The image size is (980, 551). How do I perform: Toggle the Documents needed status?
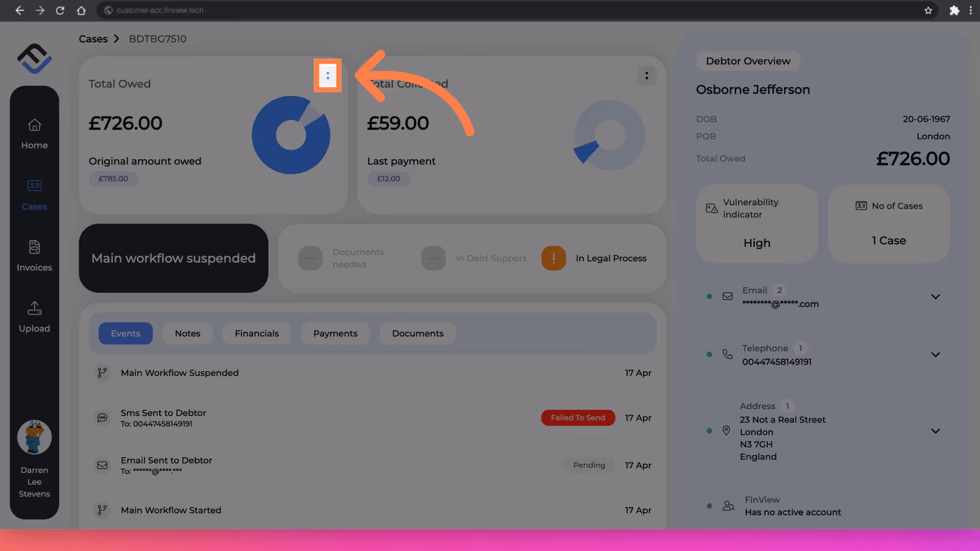tap(310, 258)
